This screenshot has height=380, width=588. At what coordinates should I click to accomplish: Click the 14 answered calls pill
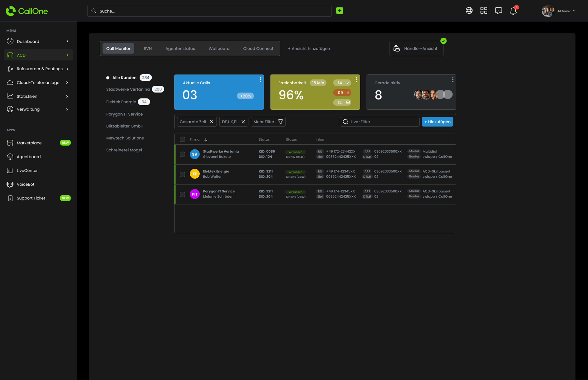(342, 83)
